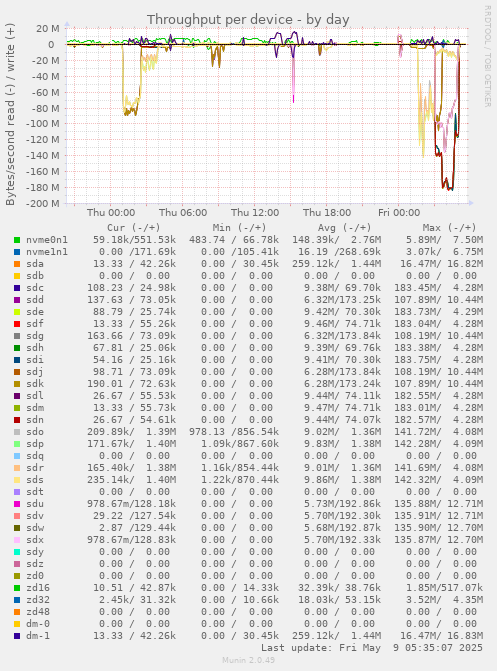Click the Cur (-/+) column header
The width and height of the screenshot is (497, 671).
[134, 228]
